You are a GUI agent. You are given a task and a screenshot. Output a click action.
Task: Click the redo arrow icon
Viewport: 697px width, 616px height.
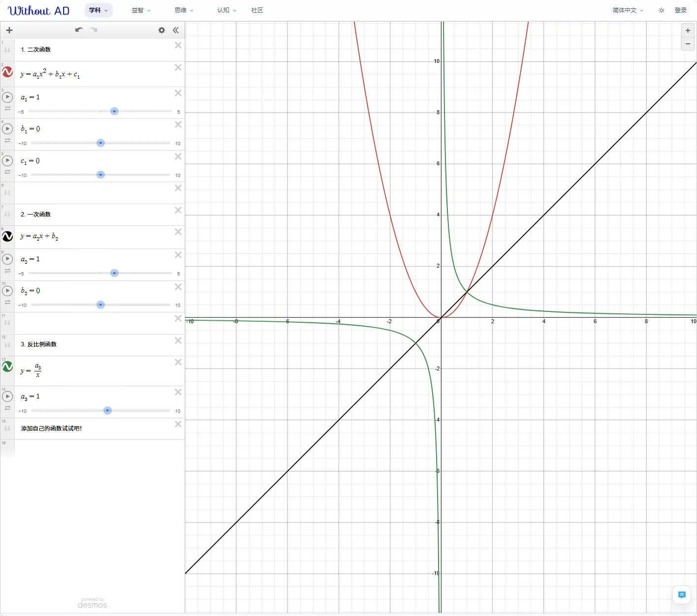pos(94,30)
